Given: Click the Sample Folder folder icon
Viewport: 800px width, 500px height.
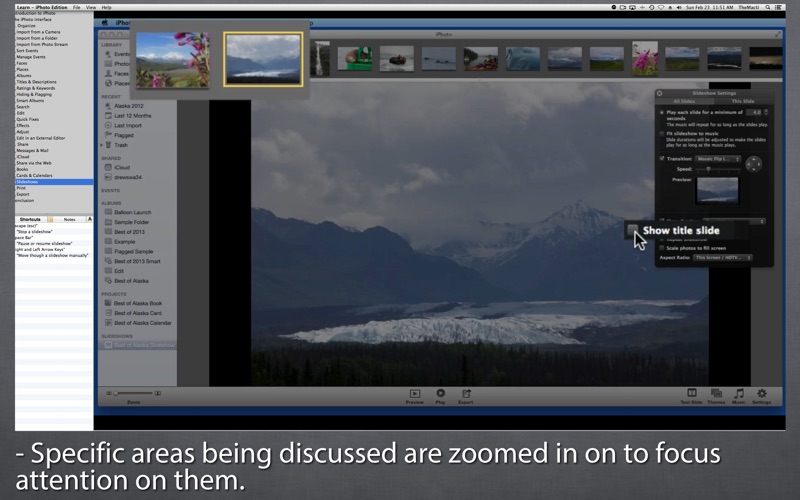Looking at the screenshot, I should [108, 222].
